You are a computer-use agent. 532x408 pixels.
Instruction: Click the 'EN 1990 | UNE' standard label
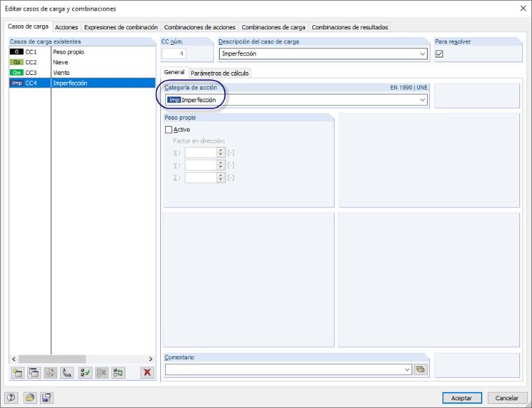click(x=409, y=87)
